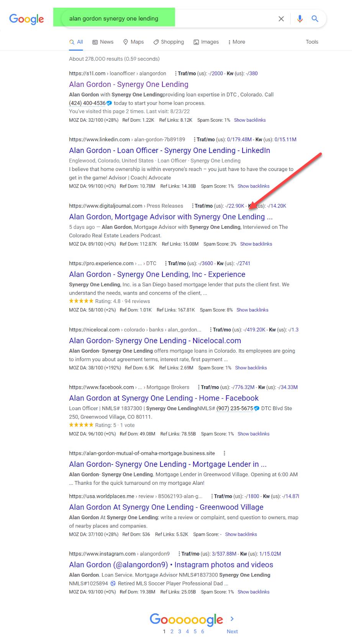Open the three-dot menu for digitaljournal.com result

click(193, 206)
